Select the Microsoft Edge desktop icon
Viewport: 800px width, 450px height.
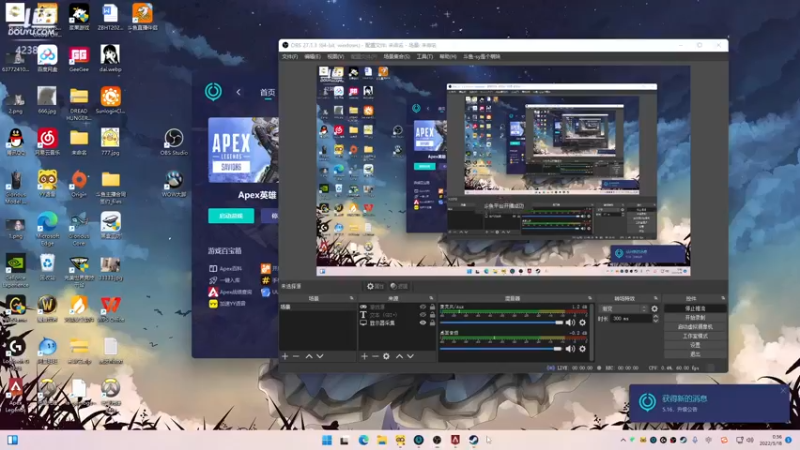47,228
